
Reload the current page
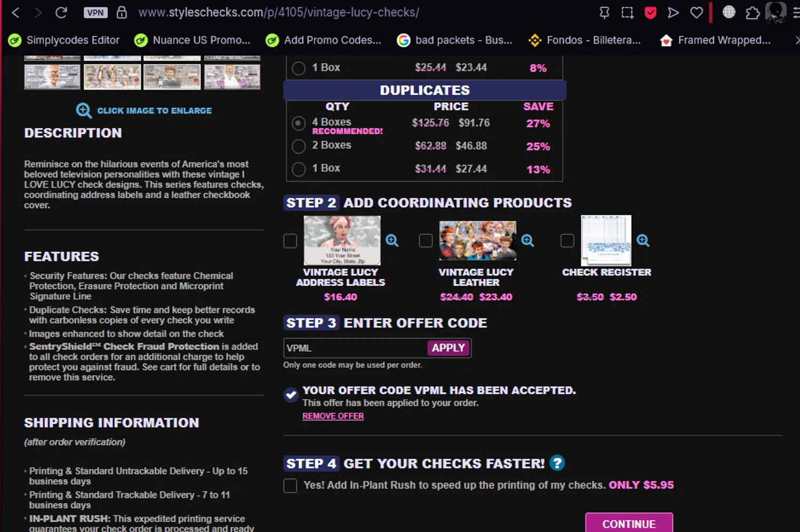(61, 12)
